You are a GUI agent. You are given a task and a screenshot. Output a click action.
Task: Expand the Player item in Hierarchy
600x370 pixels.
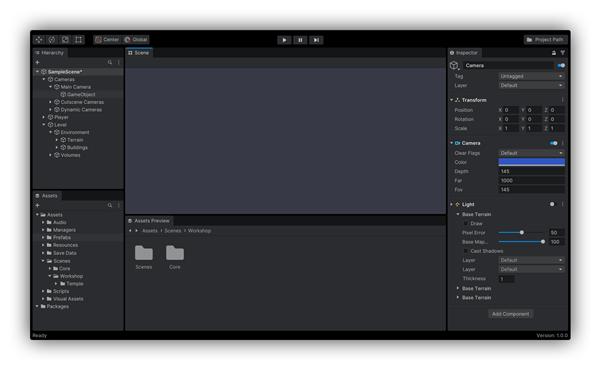pos(44,117)
